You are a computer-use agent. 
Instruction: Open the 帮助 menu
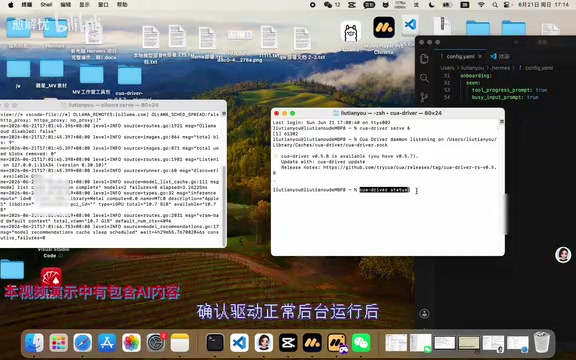(122, 4)
